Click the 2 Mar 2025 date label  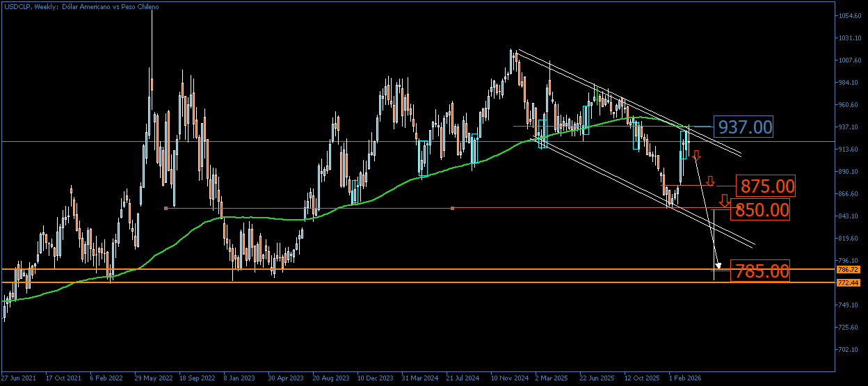coord(553,378)
